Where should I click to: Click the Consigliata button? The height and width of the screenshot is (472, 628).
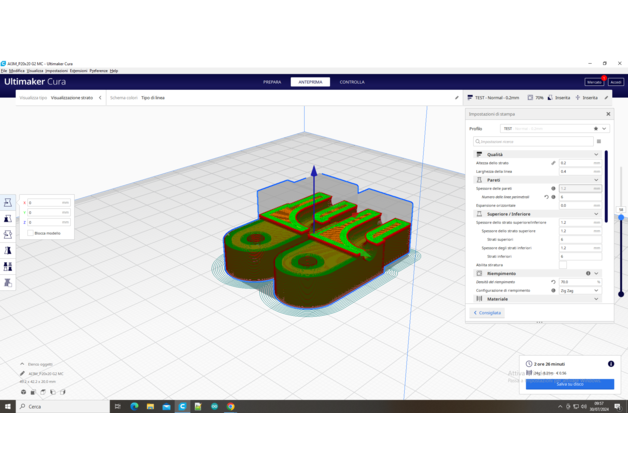coord(487,313)
